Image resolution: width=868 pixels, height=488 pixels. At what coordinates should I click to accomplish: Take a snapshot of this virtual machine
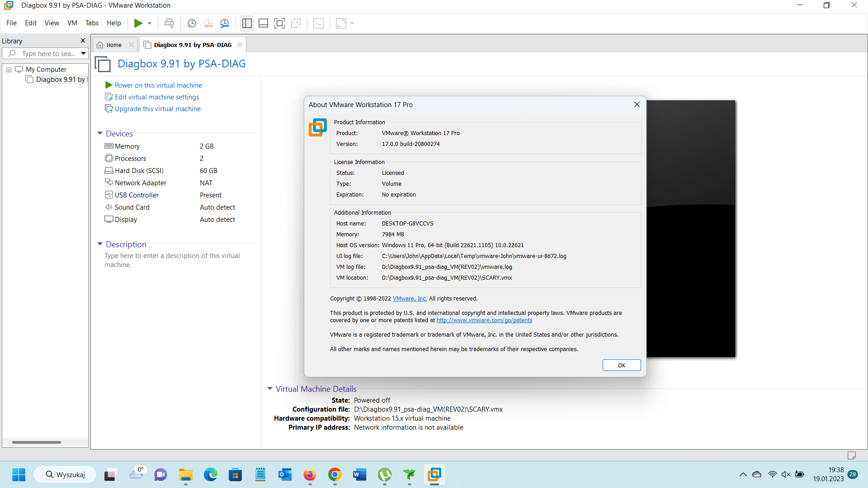coord(192,23)
